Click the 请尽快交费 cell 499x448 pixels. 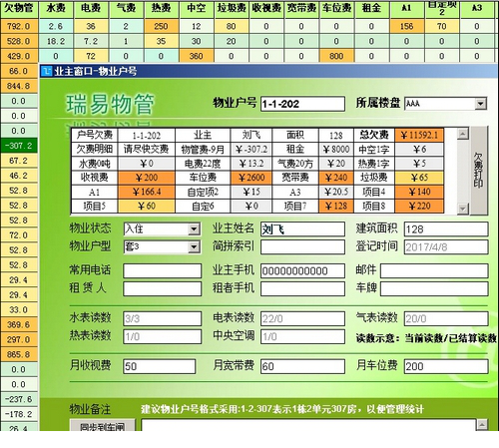[147, 150]
